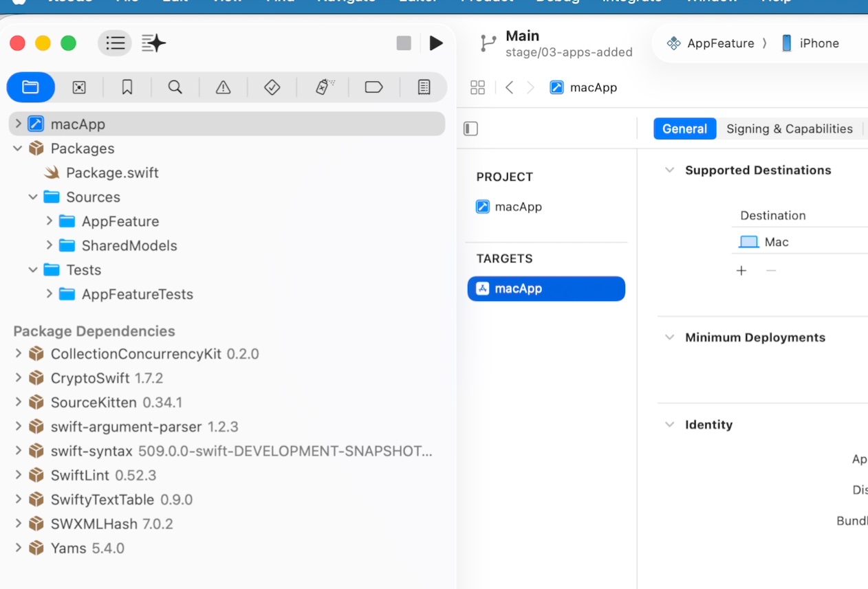Viewport: 868px width, 589px height.
Task: Collapse the Supported Destinations section
Action: [669, 170]
